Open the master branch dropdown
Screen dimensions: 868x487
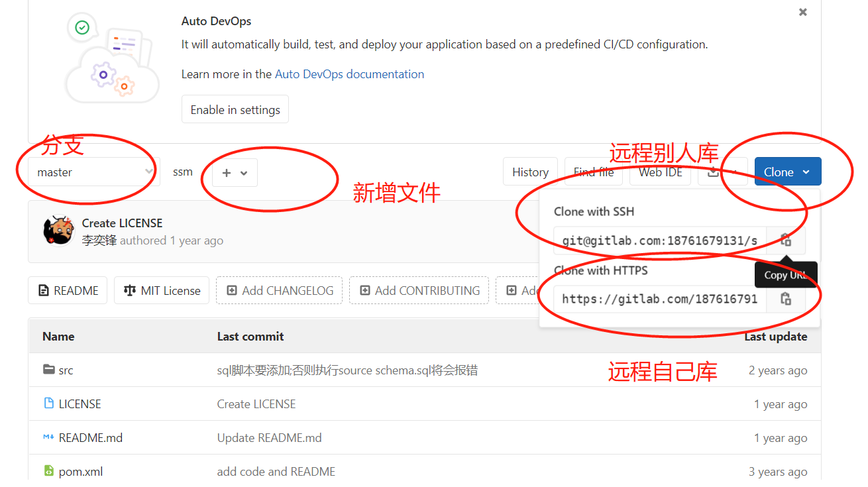(93, 172)
